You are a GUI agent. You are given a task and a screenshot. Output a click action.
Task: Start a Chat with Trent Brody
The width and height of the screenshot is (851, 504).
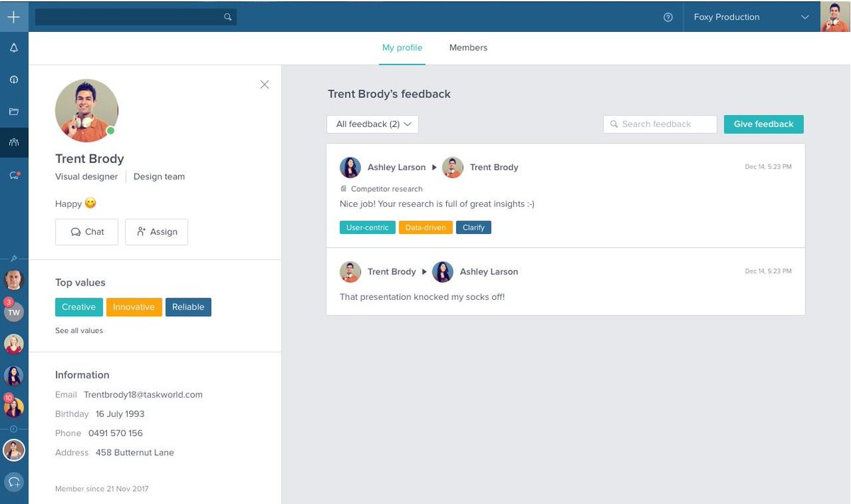tap(86, 231)
